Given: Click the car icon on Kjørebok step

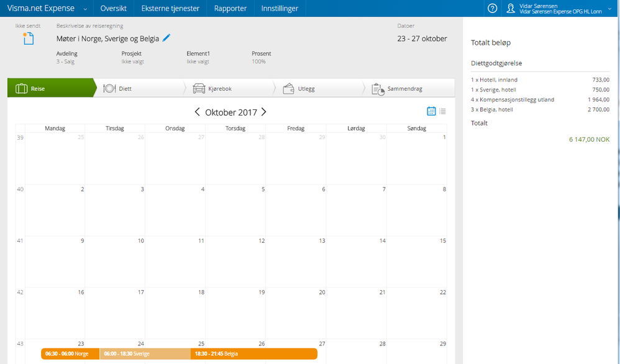Looking at the screenshot, I should coord(199,89).
